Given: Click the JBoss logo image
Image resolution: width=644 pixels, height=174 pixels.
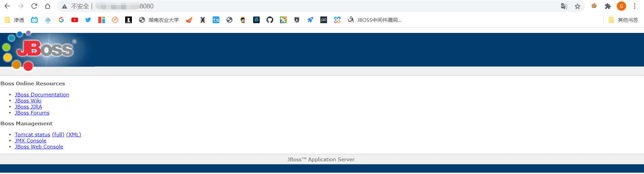Looking at the screenshot, I should 47,51.
